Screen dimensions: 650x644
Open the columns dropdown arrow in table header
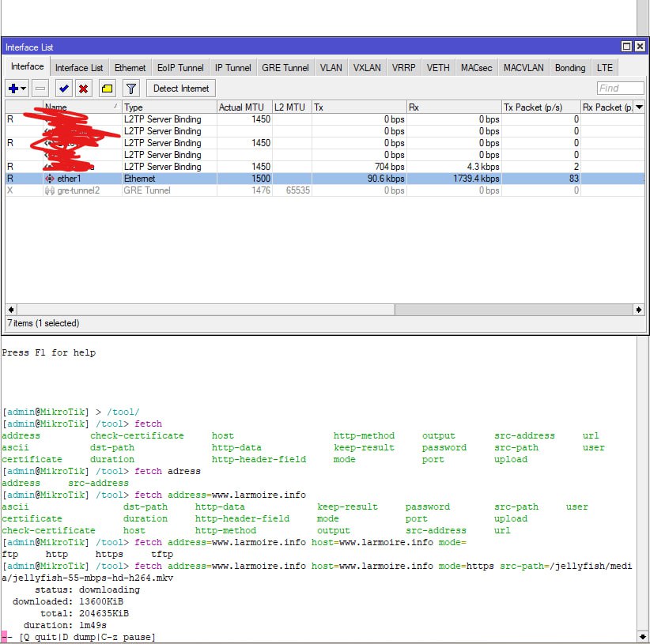click(639, 107)
